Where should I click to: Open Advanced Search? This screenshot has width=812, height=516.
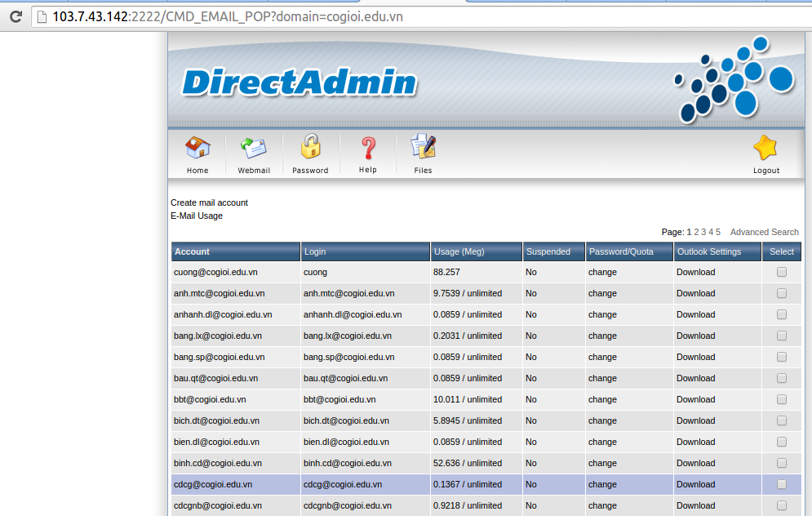pos(765,232)
